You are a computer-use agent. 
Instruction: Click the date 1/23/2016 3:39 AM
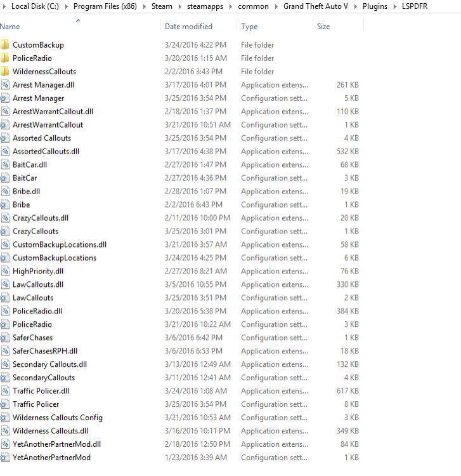[x=196, y=458]
